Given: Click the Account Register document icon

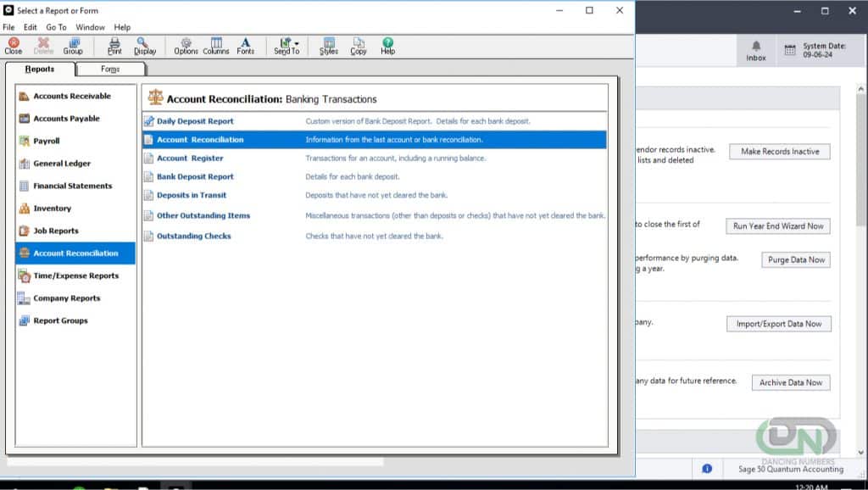Looking at the screenshot, I should (x=148, y=159).
